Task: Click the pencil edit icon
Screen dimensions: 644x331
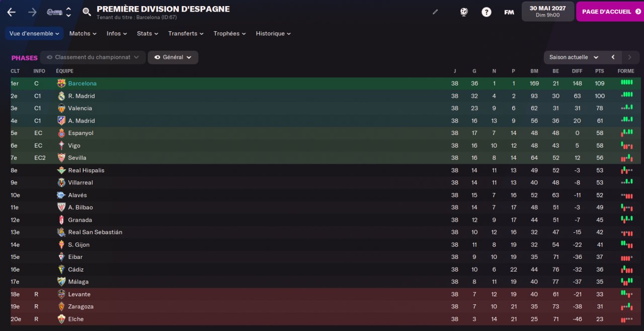Action: (x=435, y=12)
